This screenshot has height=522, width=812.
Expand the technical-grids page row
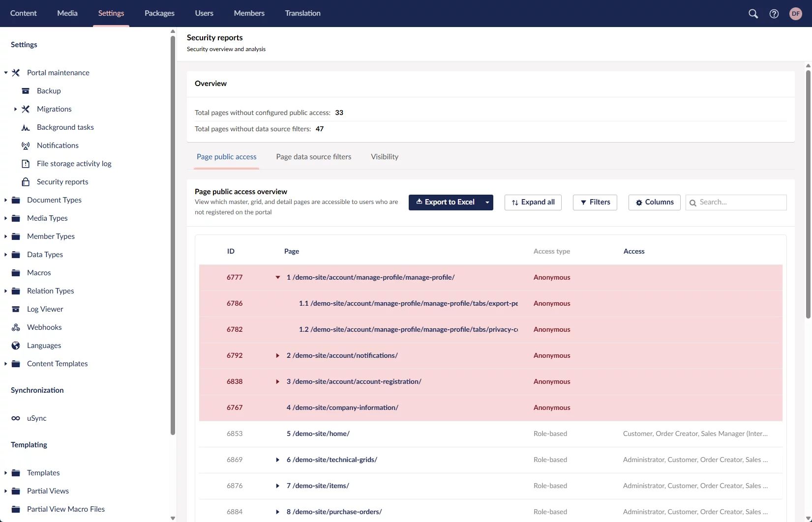pos(278,460)
